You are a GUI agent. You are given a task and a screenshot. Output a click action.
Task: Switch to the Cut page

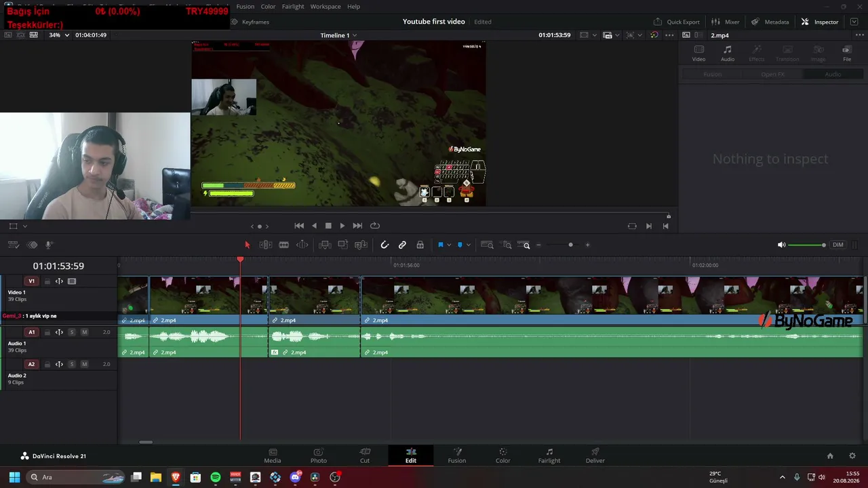coord(365,455)
